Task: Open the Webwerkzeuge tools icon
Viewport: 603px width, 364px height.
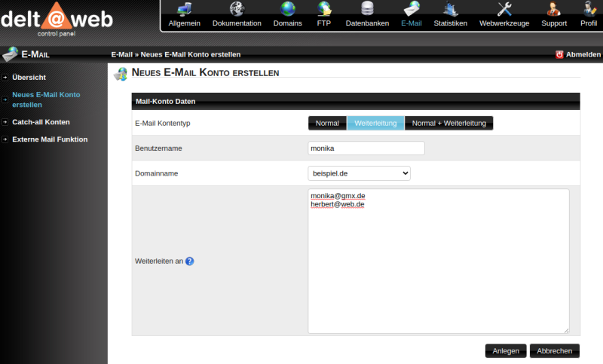Action: 504,10
